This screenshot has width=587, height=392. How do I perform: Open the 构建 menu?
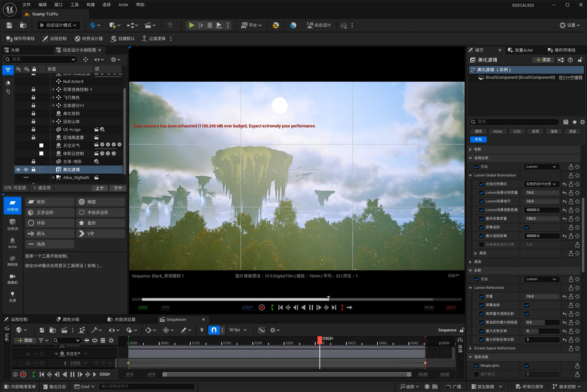(91, 5)
